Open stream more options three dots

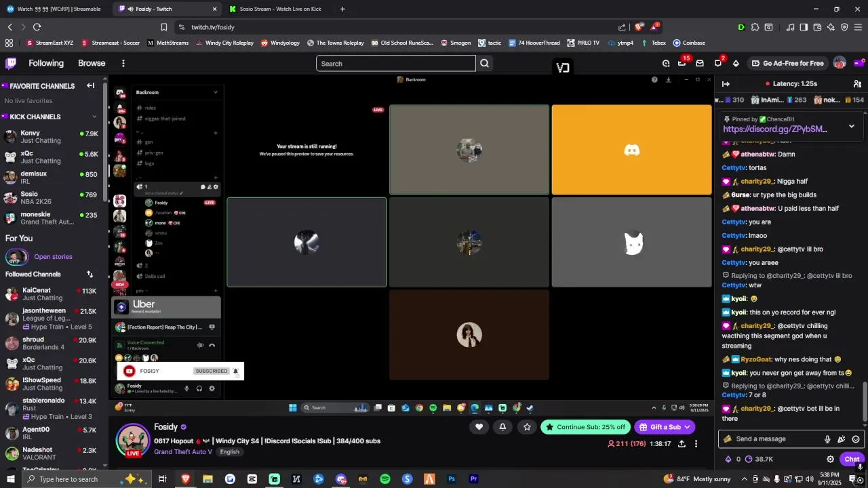pos(696,444)
